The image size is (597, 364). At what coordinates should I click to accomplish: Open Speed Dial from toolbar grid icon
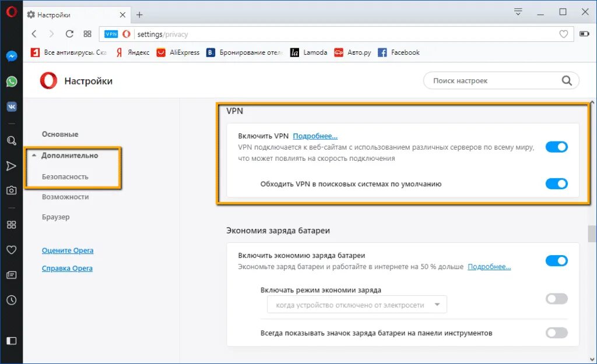pos(87,34)
